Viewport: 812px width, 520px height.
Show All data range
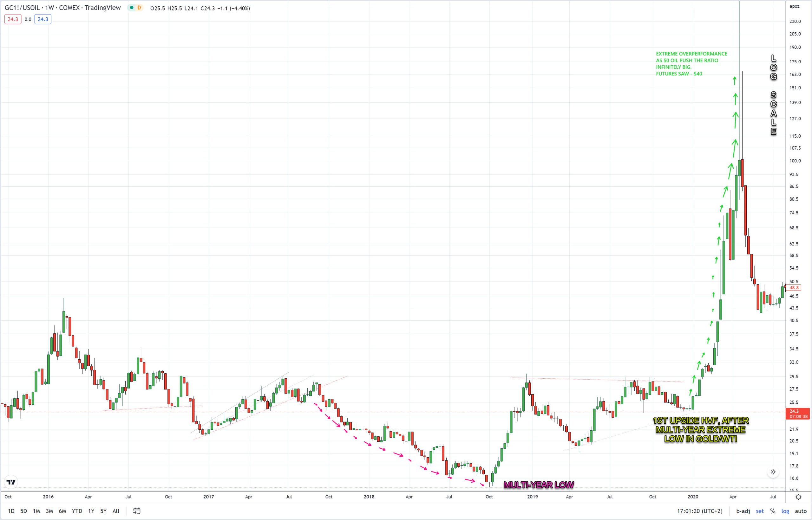click(116, 511)
